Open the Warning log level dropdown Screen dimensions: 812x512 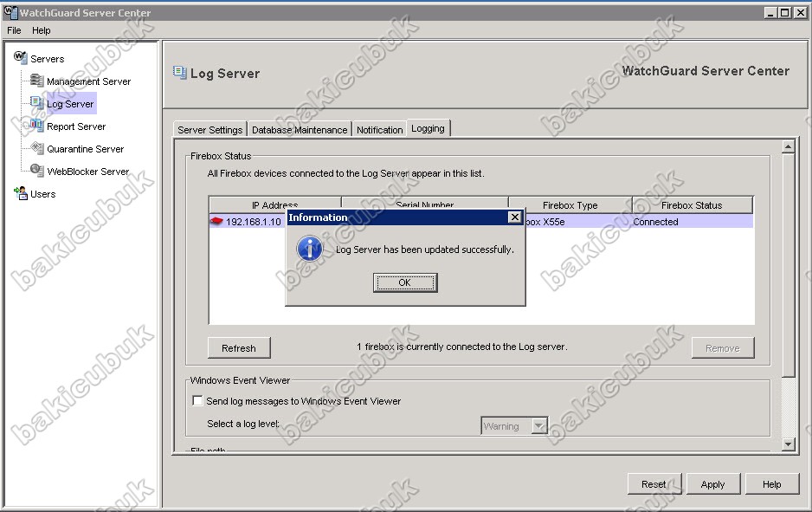click(x=539, y=426)
